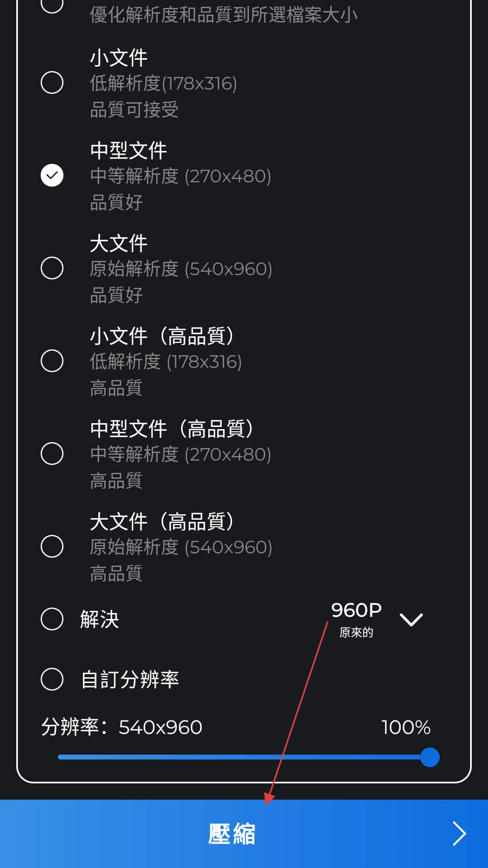Image resolution: width=488 pixels, height=868 pixels.
Task: Tap the 中等解析度 (270x480) 高品質 description
Action: 181,455
